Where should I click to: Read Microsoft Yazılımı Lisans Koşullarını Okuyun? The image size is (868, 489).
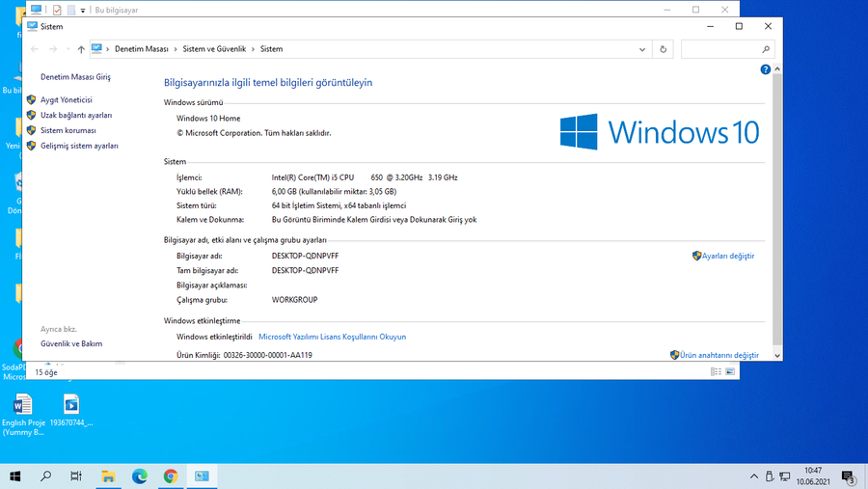tap(332, 337)
